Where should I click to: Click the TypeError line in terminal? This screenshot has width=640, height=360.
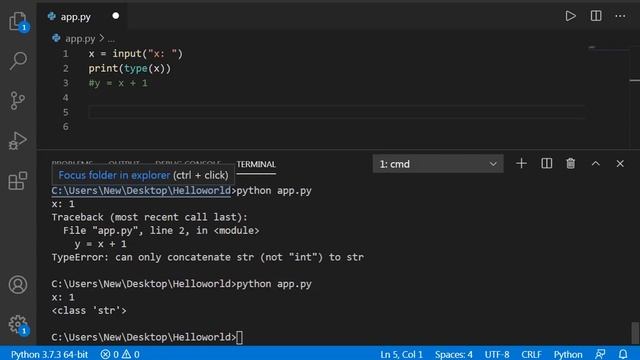pyautogui.click(x=207, y=258)
